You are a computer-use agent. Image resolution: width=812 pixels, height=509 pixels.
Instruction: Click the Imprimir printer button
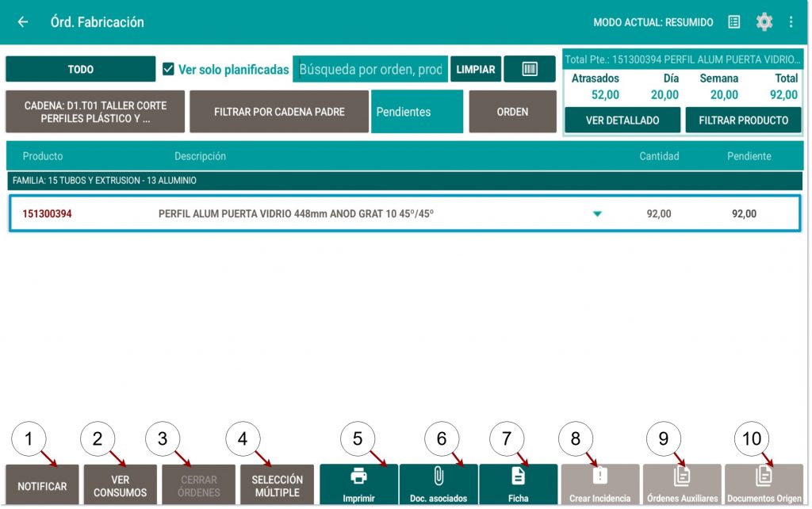pyautogui.click(x=358, y=484)
